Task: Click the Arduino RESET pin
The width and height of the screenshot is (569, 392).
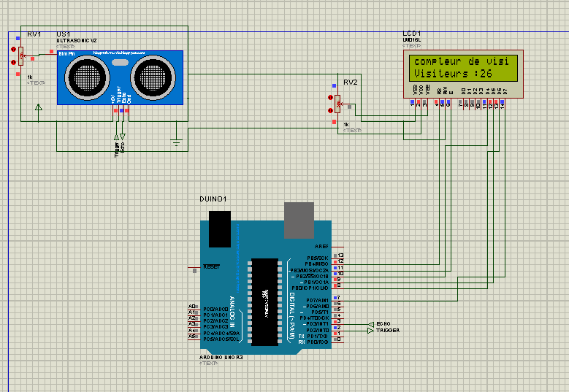Action: tap(210, 267)
